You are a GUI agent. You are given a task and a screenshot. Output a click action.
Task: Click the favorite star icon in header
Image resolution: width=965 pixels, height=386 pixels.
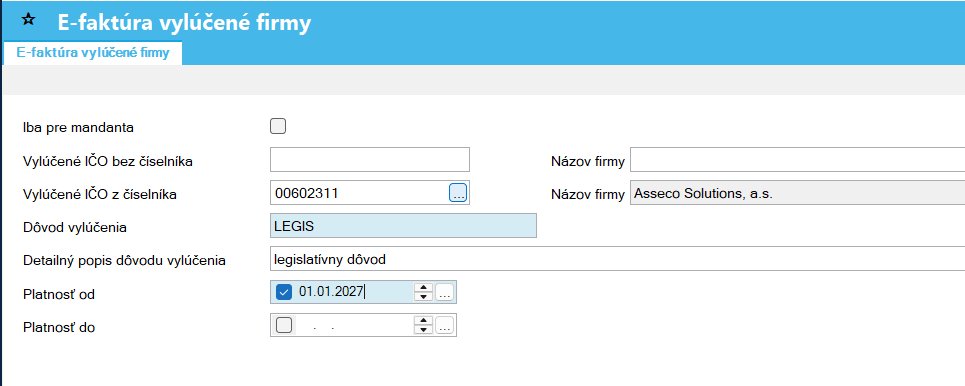coord(28,19)
